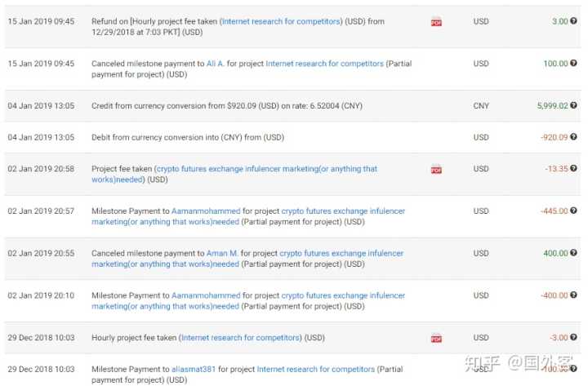The height and width of the screenshot is (386, 588).
Task: Open Internet research link in hourly fee row
Action: (x=241, y=338)
